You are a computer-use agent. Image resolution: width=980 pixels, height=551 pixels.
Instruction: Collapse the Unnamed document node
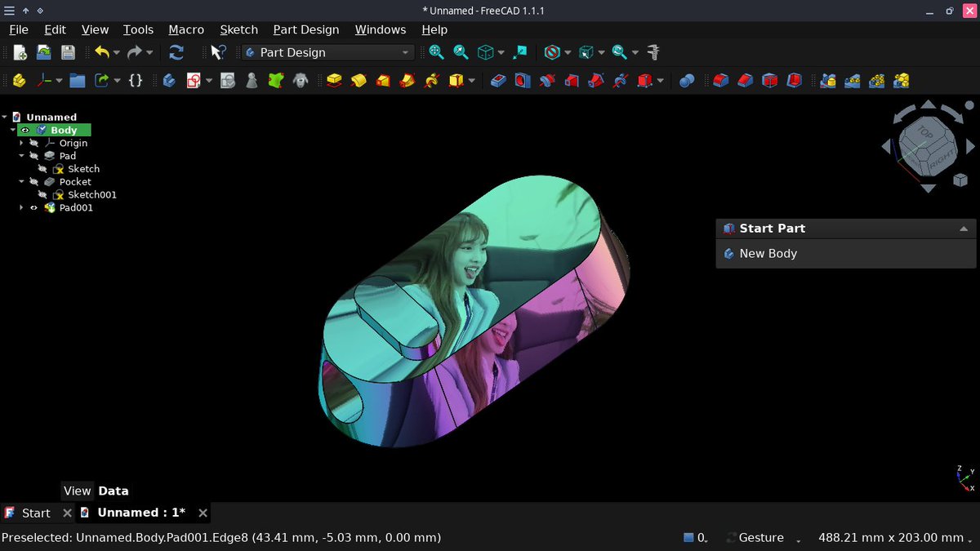pos(4,117)
